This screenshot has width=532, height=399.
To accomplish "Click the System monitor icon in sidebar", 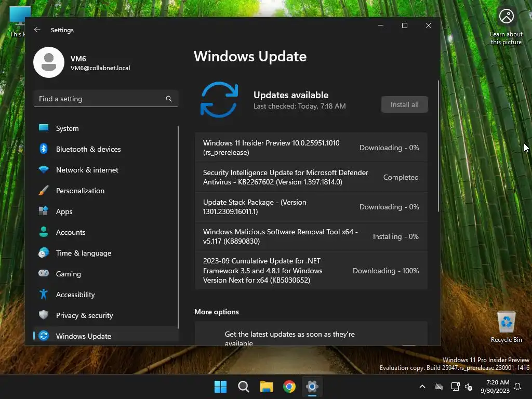I will [x=44, y=128].
